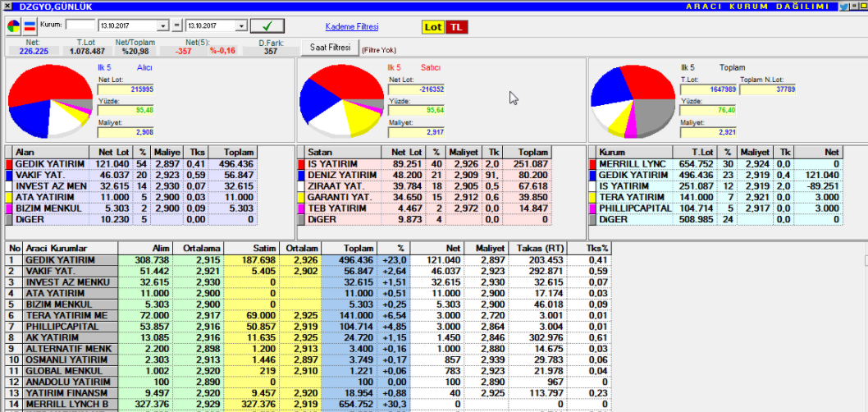868x412 pixels.
Task: Switch to TL display mode
Action: pos(457,26)
